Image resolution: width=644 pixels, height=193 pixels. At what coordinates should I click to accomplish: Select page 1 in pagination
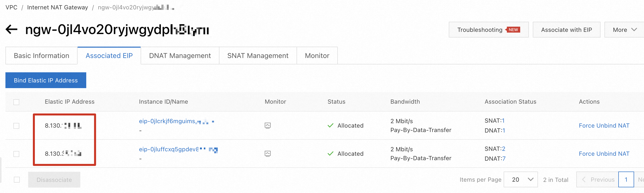626,180
